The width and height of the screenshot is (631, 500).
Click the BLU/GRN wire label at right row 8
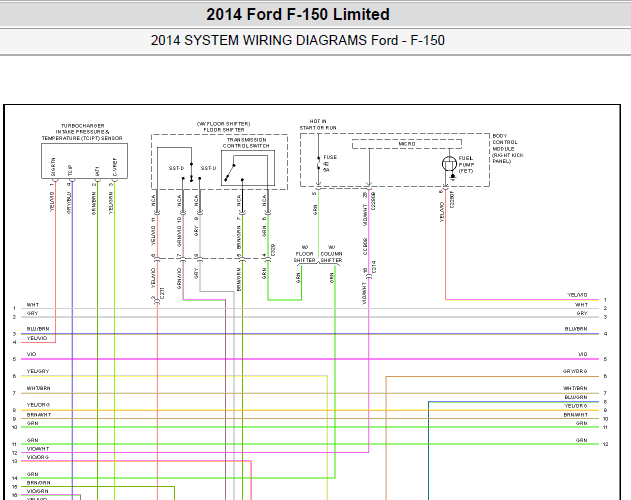576,397
